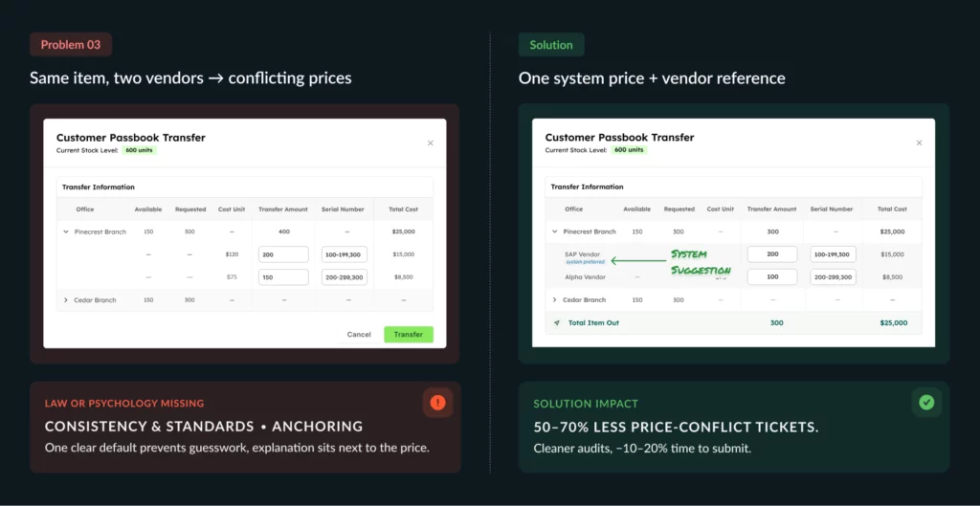
Task: Close the right Customer Passbook Transfer dialog
Action: pos(919,143)
